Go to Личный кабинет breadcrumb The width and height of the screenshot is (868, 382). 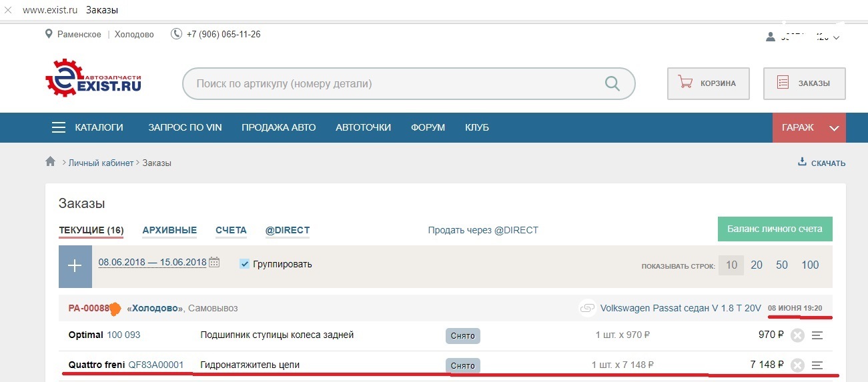click(101, 163)
